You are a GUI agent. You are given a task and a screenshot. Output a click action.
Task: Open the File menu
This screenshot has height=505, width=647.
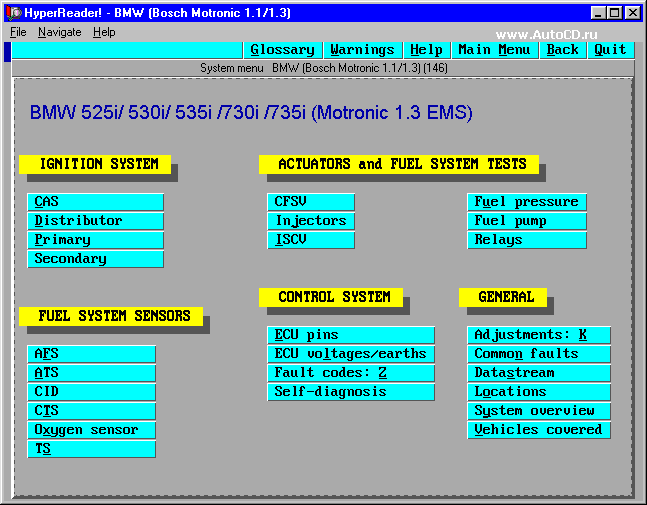pos(18,32)
